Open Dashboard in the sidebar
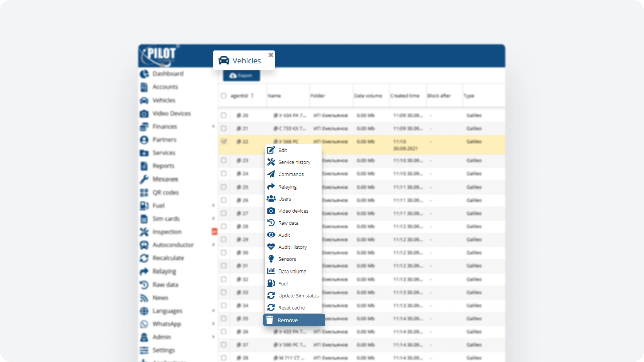Viewport: 644px width, 362px height. tap(168, 74)
